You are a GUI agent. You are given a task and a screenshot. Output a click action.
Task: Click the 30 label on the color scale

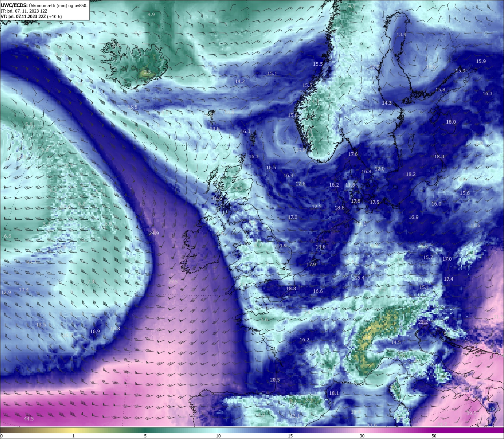[x=362, y=436]
